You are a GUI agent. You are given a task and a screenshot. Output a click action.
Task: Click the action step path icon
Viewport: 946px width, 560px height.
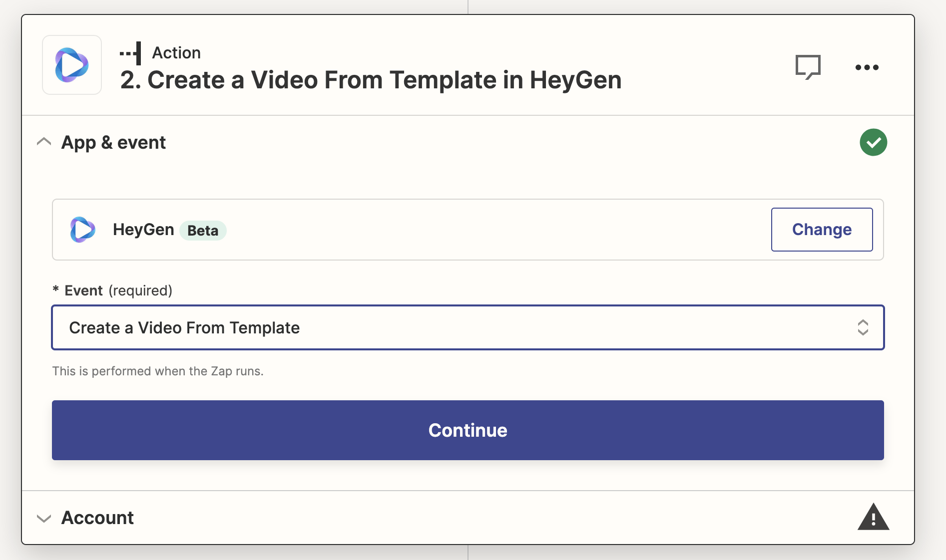[x=130, y=53]
